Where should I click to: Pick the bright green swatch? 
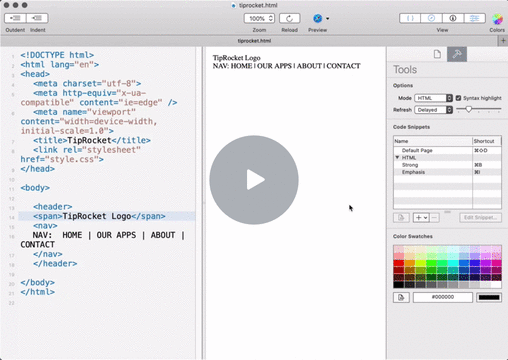tap(431, 263)
